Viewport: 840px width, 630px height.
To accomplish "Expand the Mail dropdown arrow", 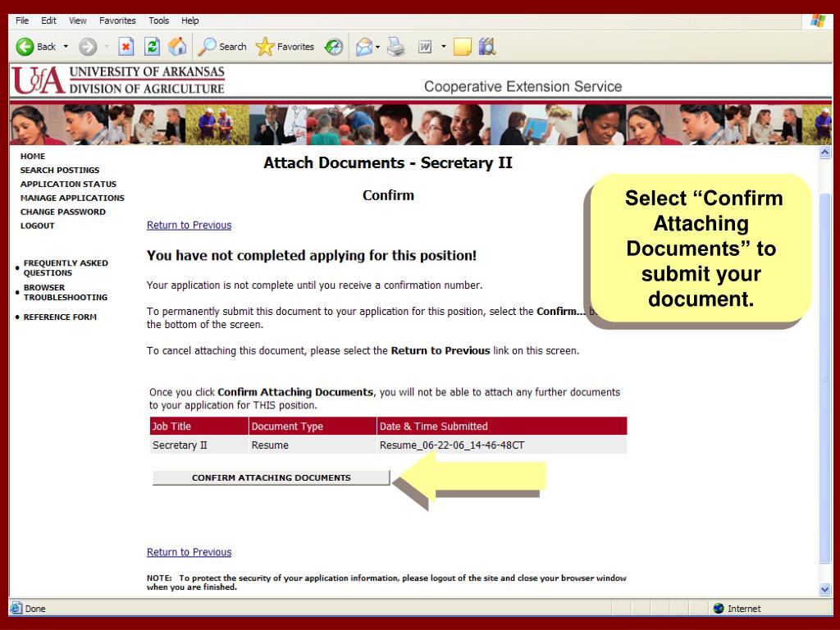I will (x=377, y=47).
